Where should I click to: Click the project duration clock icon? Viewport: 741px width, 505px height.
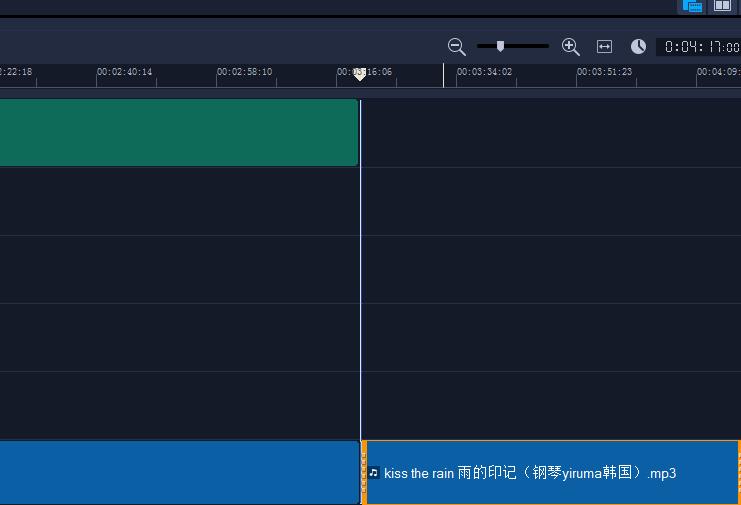[638, 46]
